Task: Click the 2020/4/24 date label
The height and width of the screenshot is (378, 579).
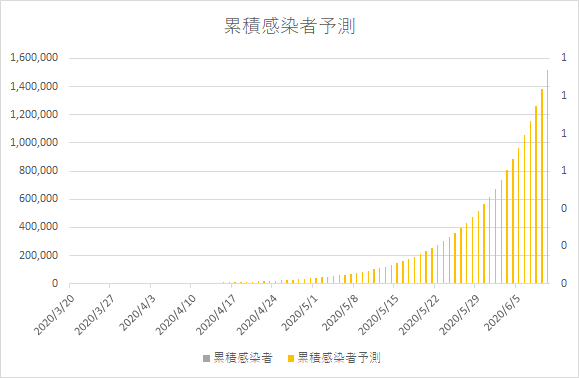Action: 257,315
